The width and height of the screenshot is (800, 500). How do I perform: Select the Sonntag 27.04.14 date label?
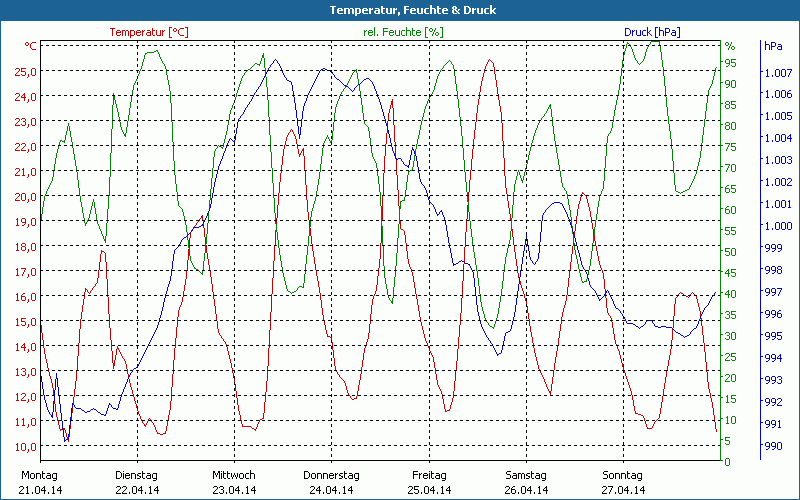pyautogui.click(x=622, y=482)
